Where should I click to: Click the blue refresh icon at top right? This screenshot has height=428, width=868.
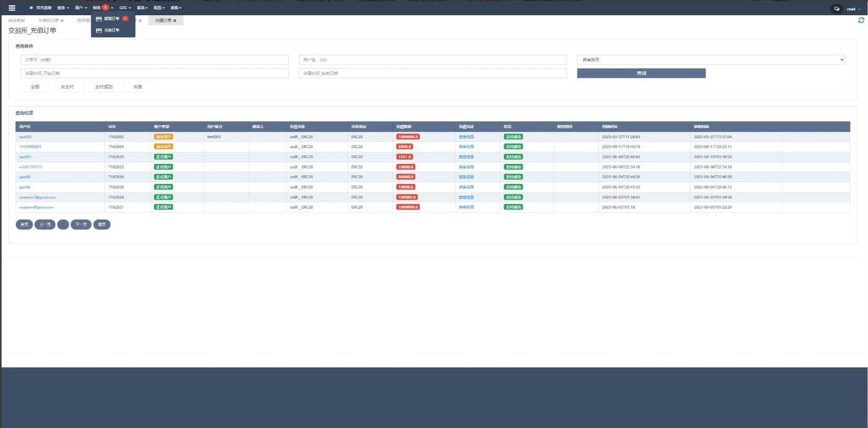pyautogui.click(x=861, y=20)
